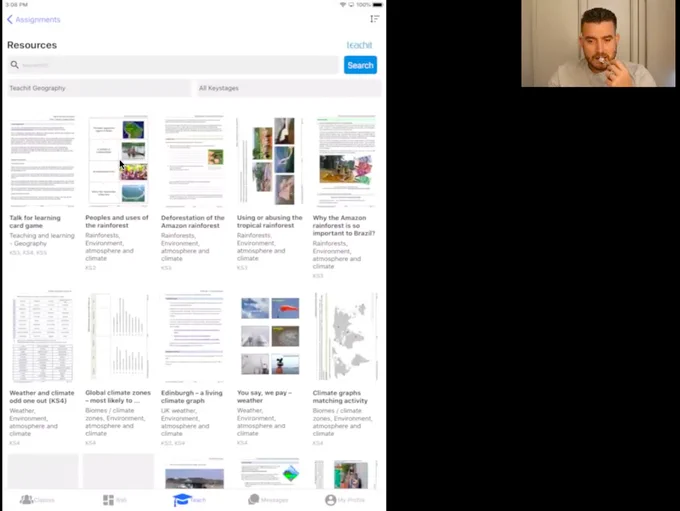Open Why the Amazon rainforest thumbnail
680x511 pixels.
pos(346,161)
